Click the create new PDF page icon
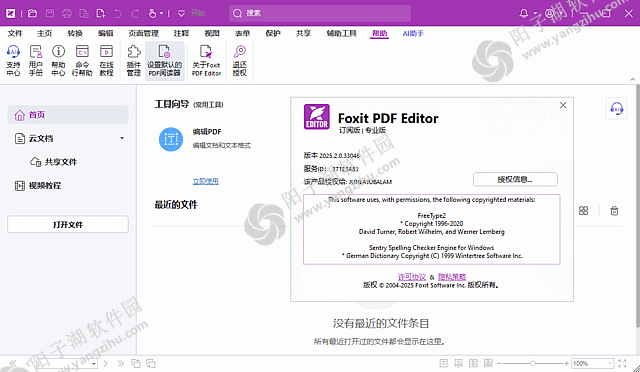 point(100,13)
